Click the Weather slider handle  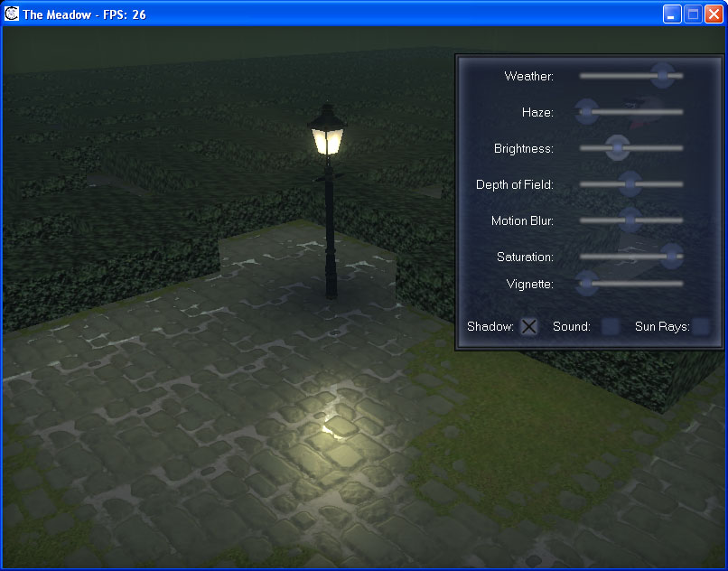point(662,76)
